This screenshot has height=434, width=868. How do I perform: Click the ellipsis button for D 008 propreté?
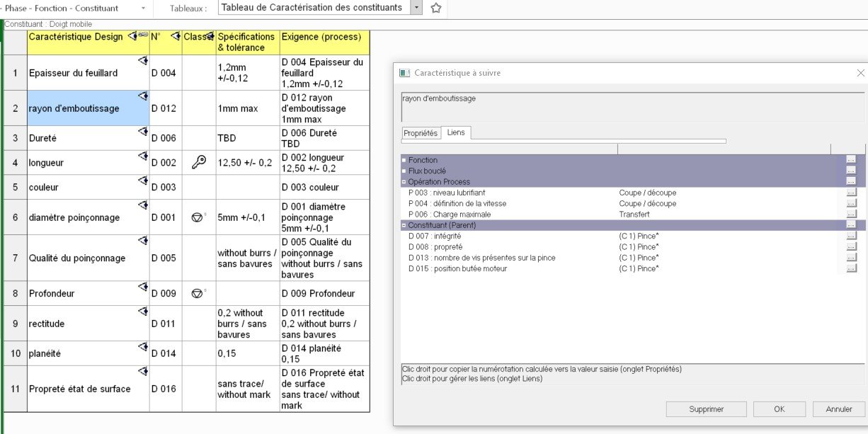click(x=851, y=246)
